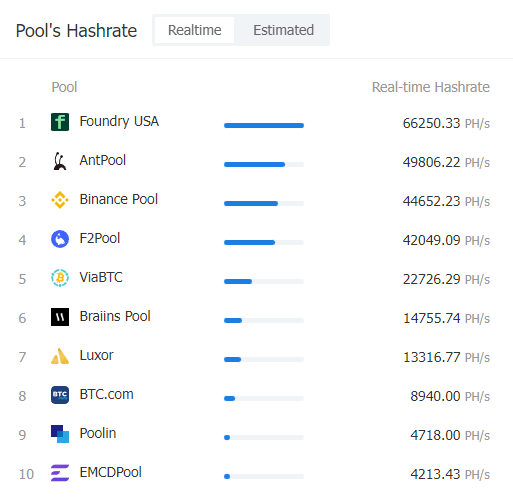
Task: Select the 44652.23 PH/s value
Action: pos(446,201)
